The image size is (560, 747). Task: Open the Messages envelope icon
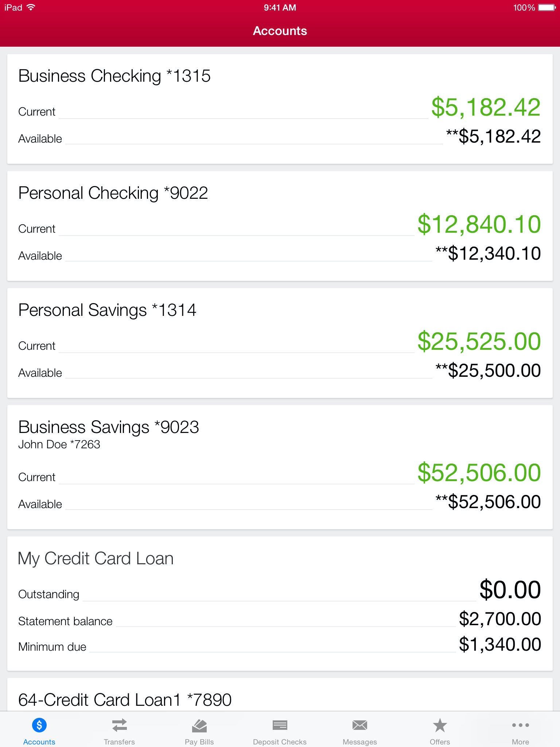point(359,725)
